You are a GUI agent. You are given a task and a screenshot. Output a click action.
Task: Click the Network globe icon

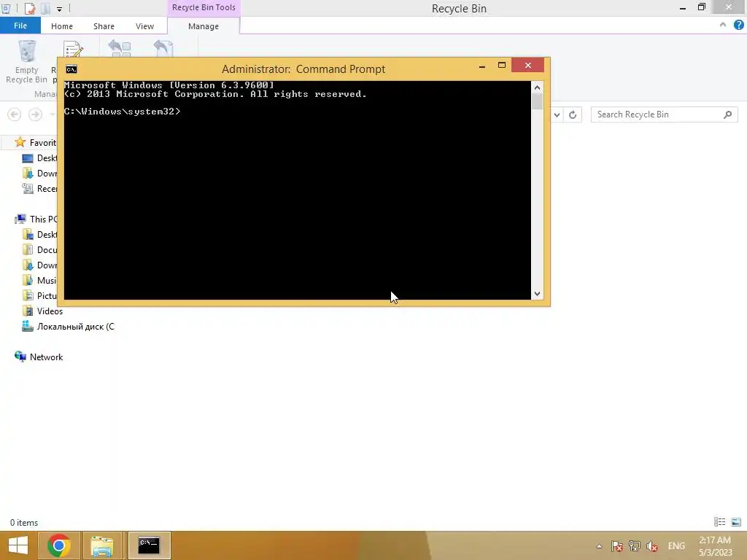tap(20, 356)
